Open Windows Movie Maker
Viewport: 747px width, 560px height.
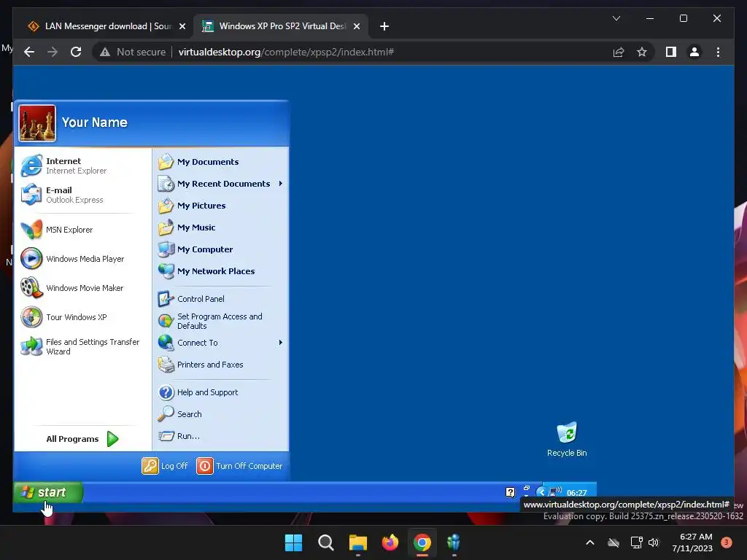tap(72, 287)
